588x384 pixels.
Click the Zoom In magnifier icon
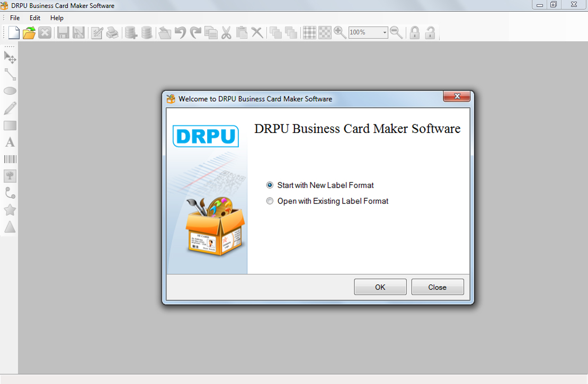tap(340, 33)
